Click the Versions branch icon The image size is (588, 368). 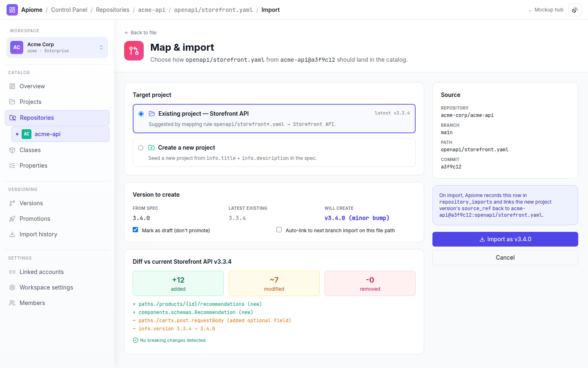[x=12, y=203]
